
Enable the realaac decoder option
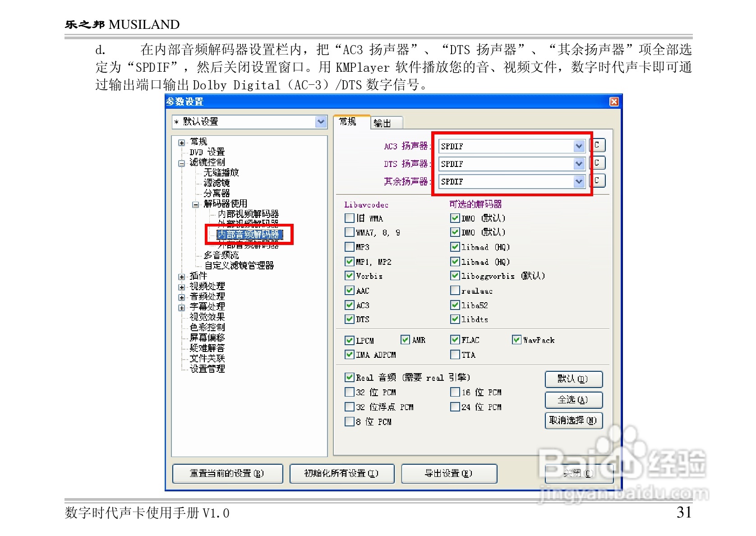pyautogui.click(x=455, y=291)
